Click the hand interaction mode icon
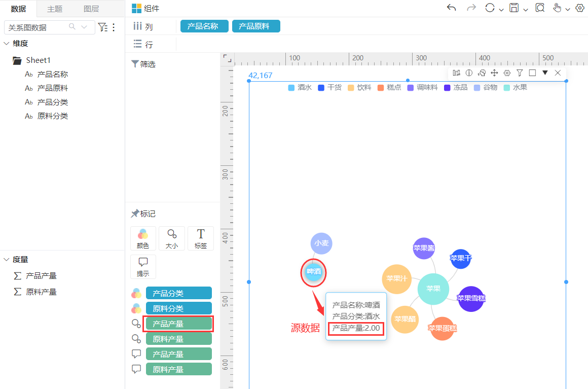This screenshot has width=588, height=389. point(557,8)
